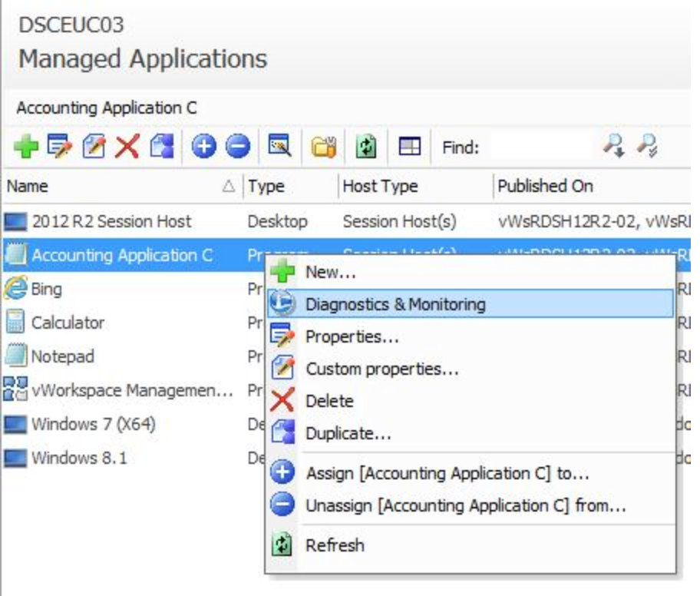Select Custom properties… in the context menu
The height and width of the screenshot is (596, 700).
381,369
